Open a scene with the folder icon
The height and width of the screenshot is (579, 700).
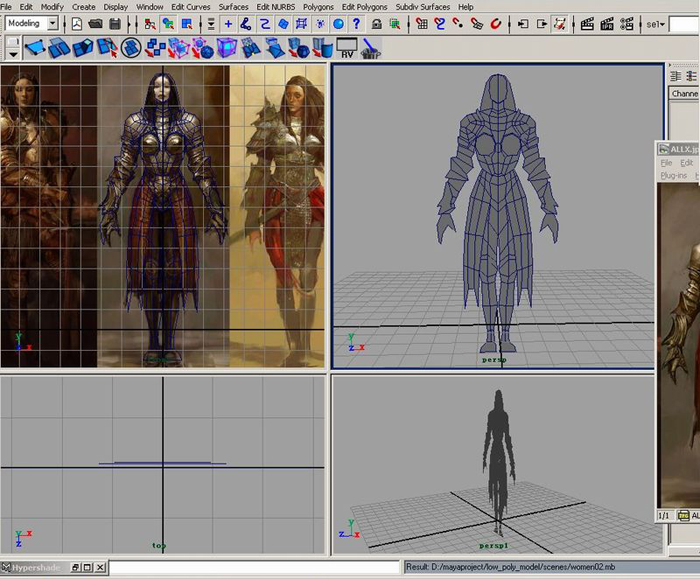pos(96,24)
